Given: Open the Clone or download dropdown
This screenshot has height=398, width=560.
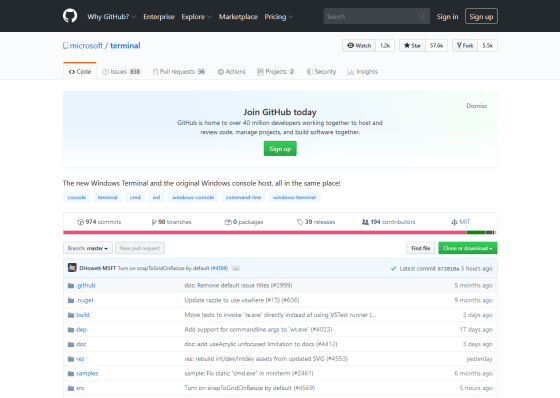Looking at the screenshot, I should [468, 248].
